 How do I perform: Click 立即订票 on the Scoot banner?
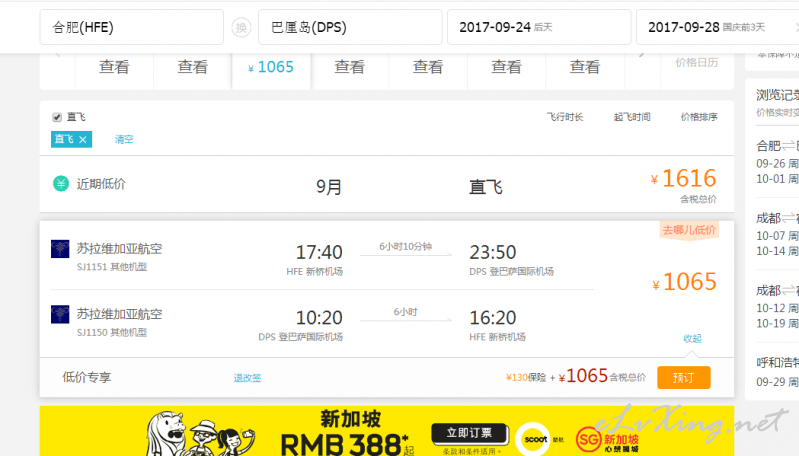point(469,433)
